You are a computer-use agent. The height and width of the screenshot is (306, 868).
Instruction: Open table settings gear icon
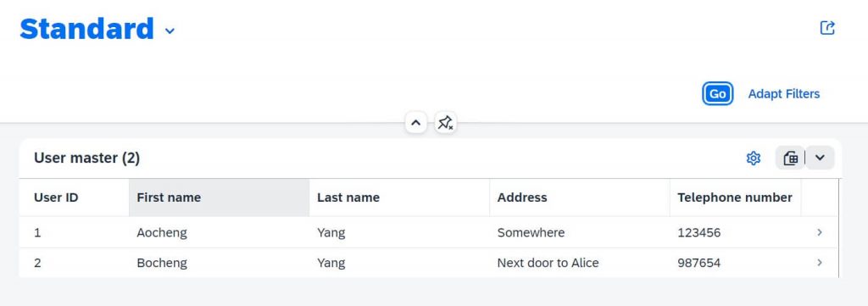click(753, 159)
